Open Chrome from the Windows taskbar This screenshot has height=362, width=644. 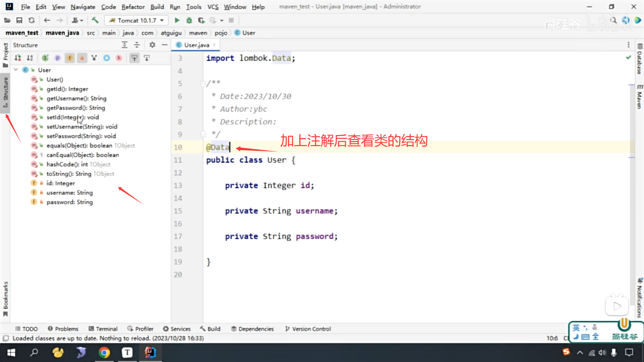[x=104, y=353]
